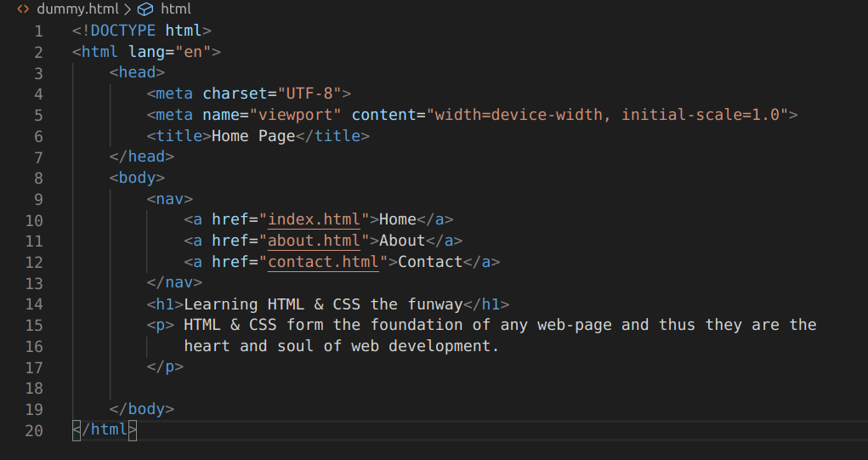Click the Home anchor text
This screenshot has width=868, height=460.
coord(398,219)
